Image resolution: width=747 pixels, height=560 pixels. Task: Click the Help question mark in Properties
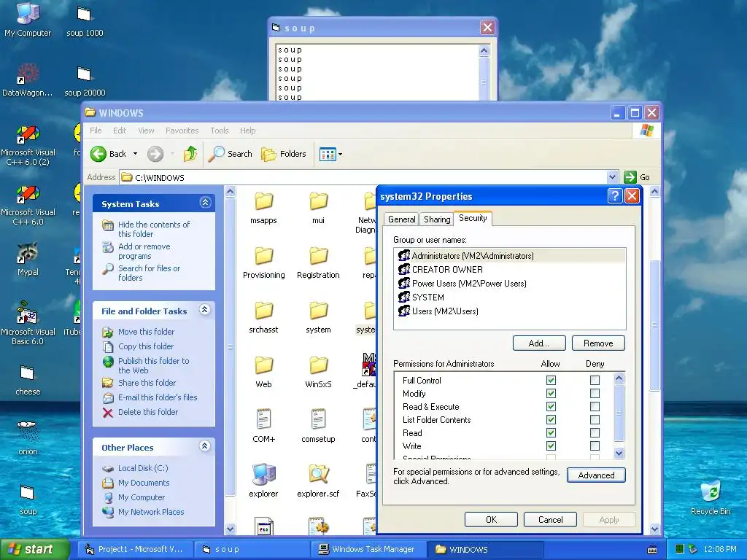click(x=615, y=195)
